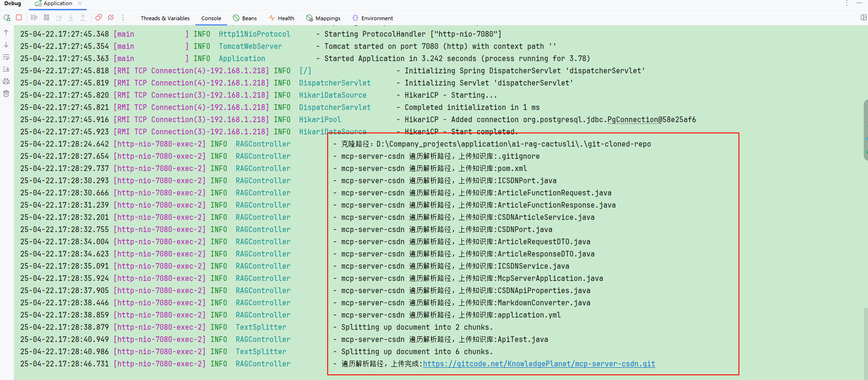
Task: Open more debugger actions menu
Action: (123, 17)
